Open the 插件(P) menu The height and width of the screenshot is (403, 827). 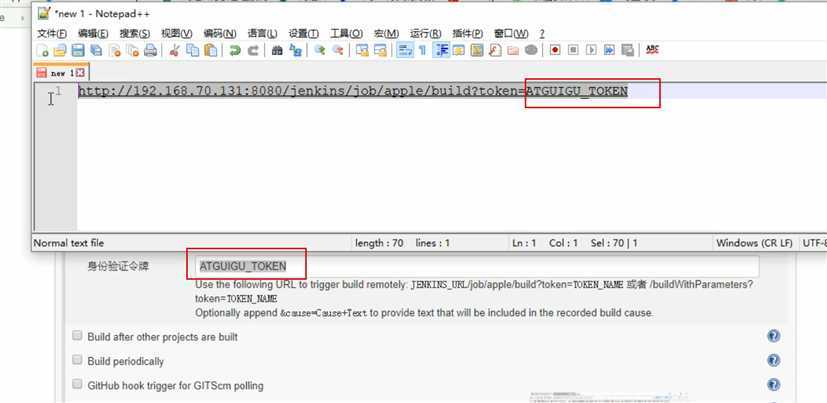(x=468, y=34)
